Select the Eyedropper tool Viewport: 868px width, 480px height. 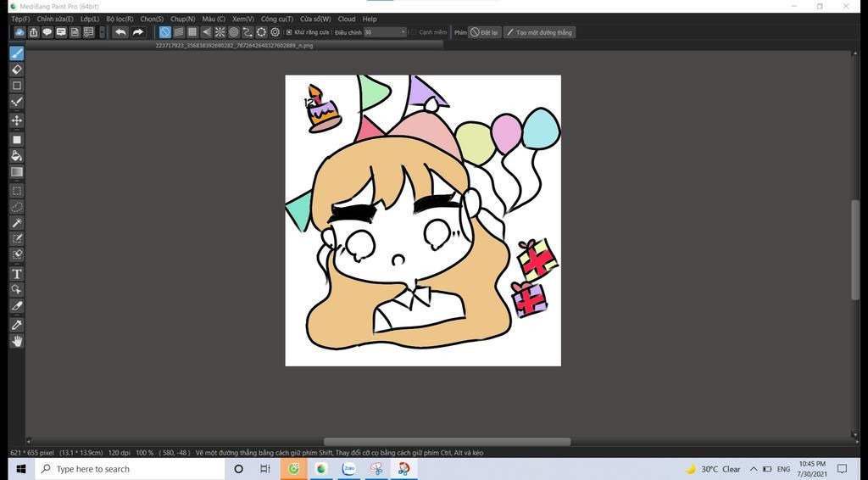[17, 325]
